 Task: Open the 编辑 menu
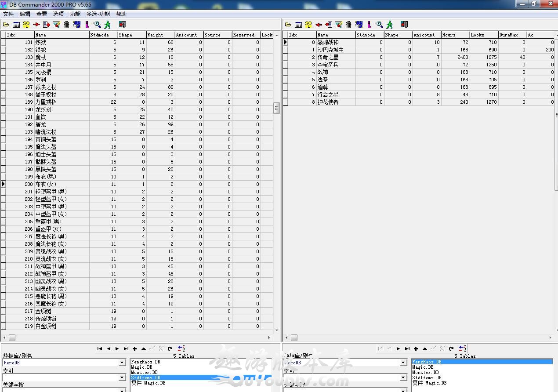coord(25,14)
